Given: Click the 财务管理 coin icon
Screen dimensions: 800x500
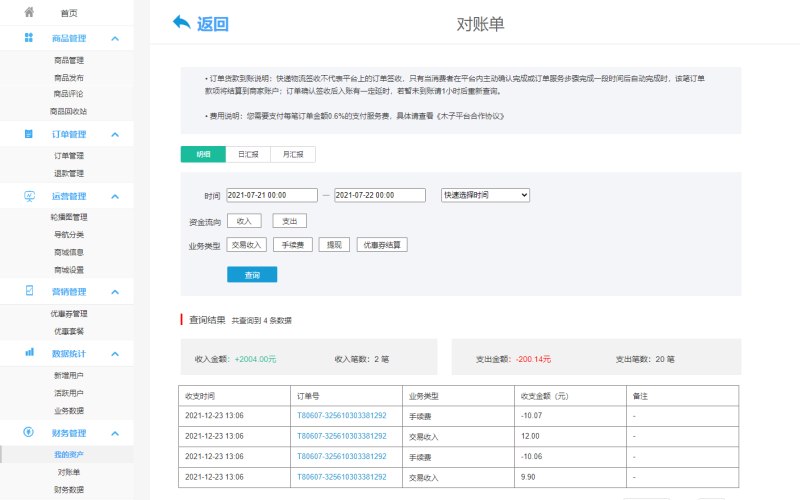Looking at the screenshot, I should tap(29, 432).
